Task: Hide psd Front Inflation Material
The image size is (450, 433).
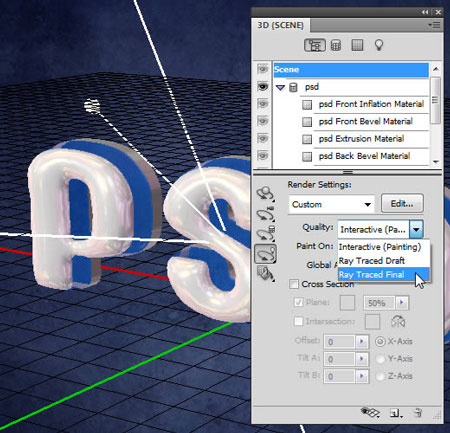Action: tap(263, 104)
